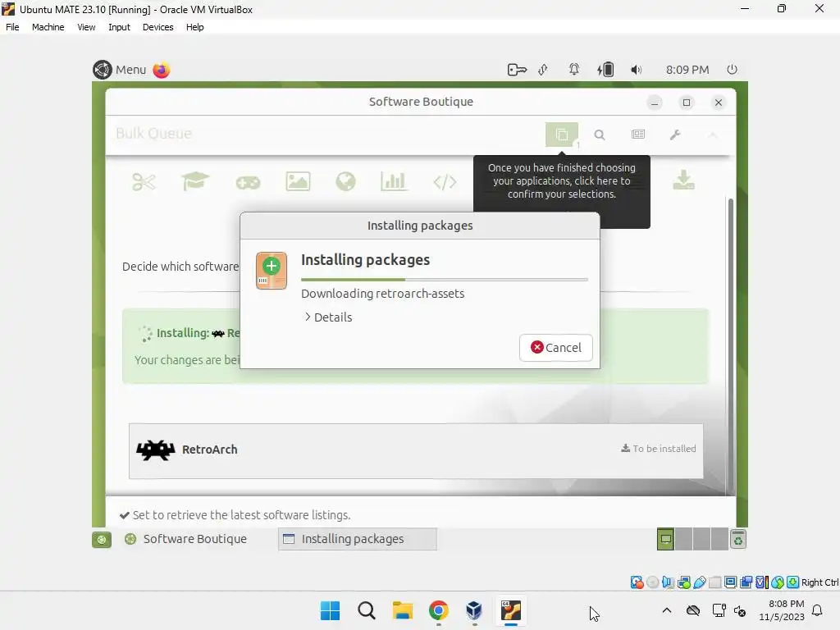Close the Software Boutique window
The height and width of the screenshot is (630, 840).
[719, 103]
